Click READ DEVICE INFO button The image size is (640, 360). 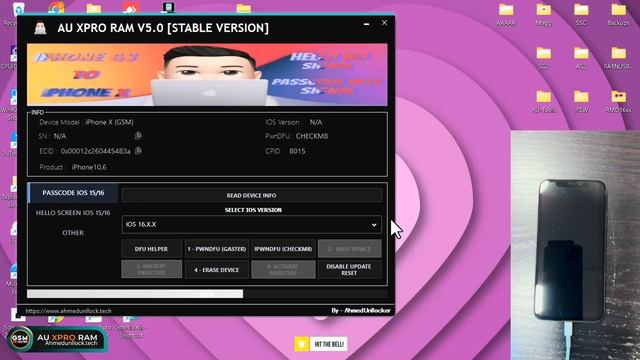(251, 196)
